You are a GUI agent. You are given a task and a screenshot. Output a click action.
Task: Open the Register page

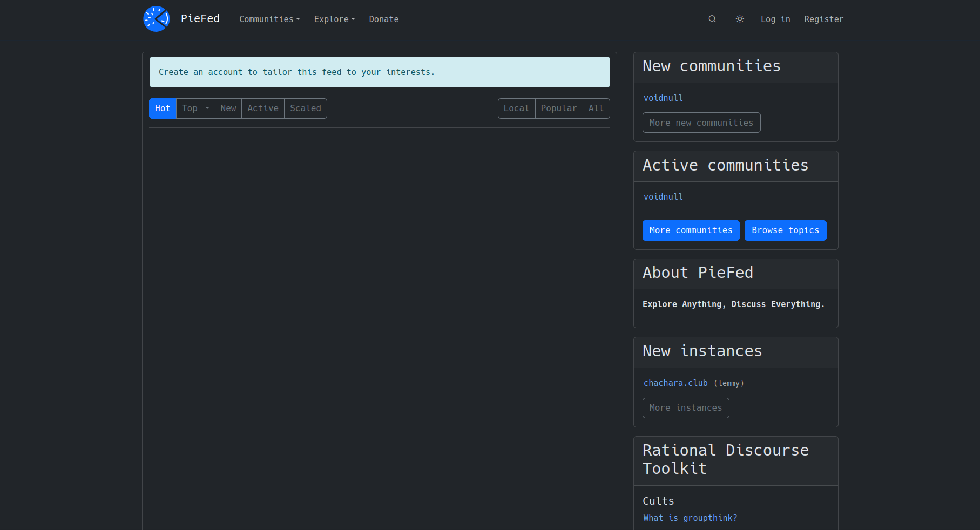[823, 19]
